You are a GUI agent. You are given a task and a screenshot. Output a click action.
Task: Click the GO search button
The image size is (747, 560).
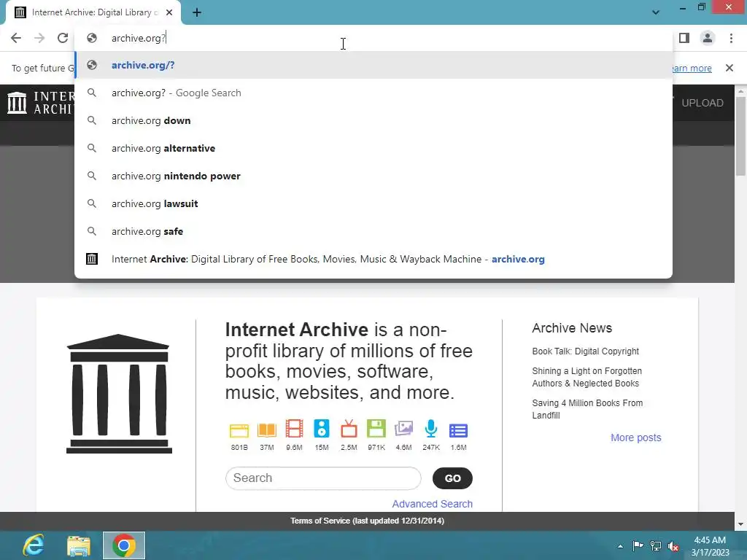coord(452,478)
